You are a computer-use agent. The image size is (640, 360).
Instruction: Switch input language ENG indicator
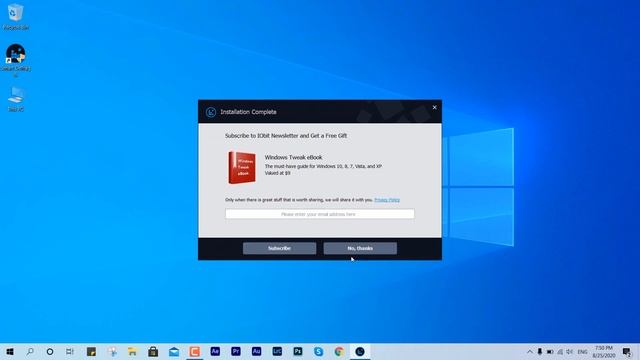pyautogui.click(x=582, y=351)
